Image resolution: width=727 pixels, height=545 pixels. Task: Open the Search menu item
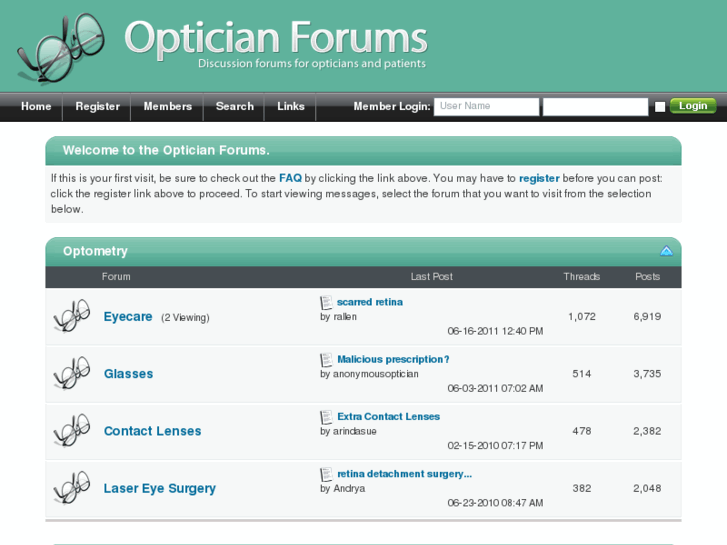point(235,106)
